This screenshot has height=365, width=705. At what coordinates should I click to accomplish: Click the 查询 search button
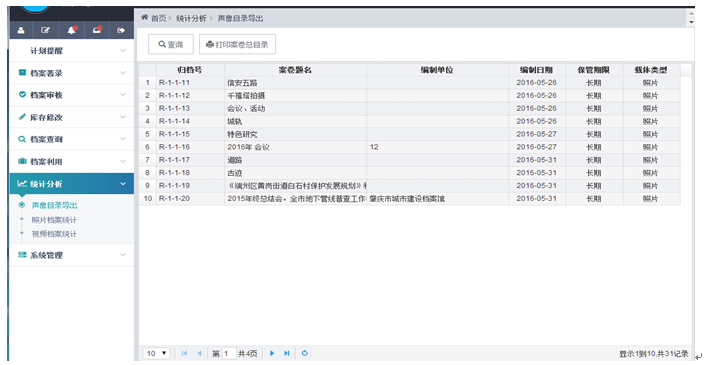171,45
